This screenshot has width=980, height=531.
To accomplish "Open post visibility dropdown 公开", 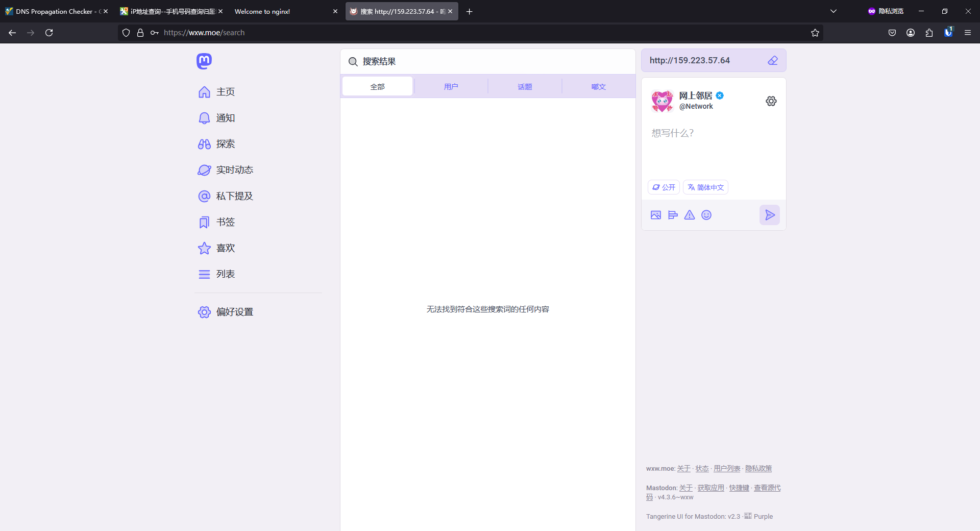I will tap(664, 187).
